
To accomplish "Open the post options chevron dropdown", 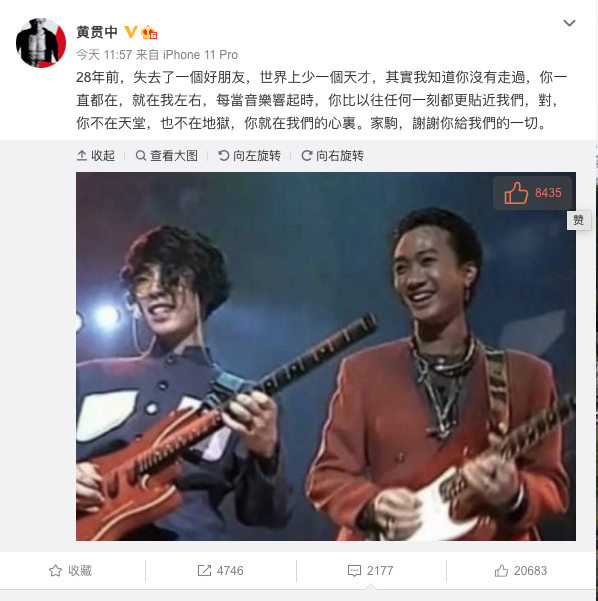I will [x=569, y=23].
